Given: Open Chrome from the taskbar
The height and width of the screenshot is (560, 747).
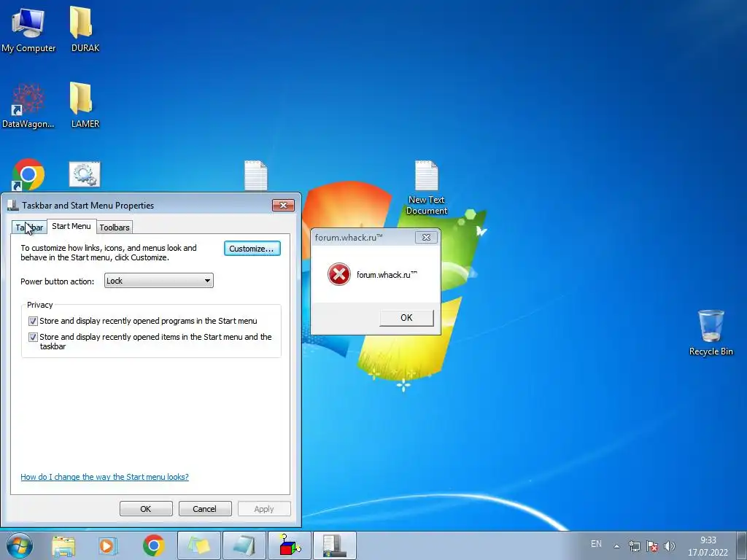Looking at the screenshot, I should tap(153, 545).
